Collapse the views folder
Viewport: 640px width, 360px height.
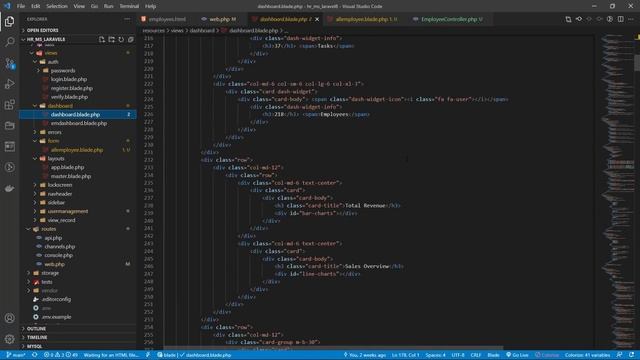pos(78,53)
